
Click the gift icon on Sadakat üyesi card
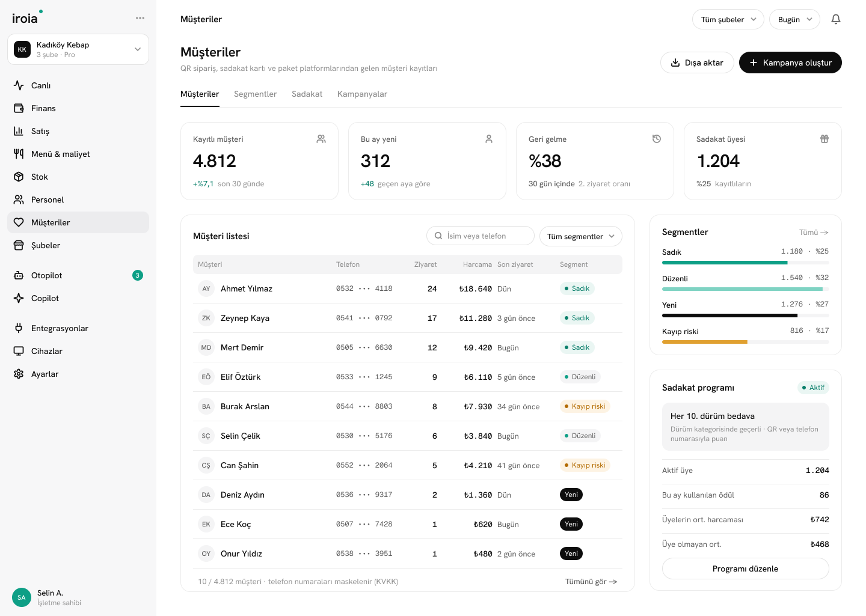(825, 139)
